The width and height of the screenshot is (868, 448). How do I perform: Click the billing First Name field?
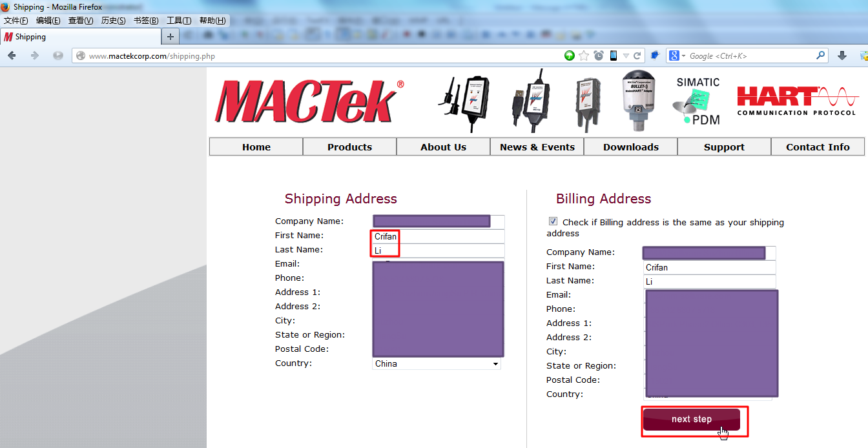(710, 267)
